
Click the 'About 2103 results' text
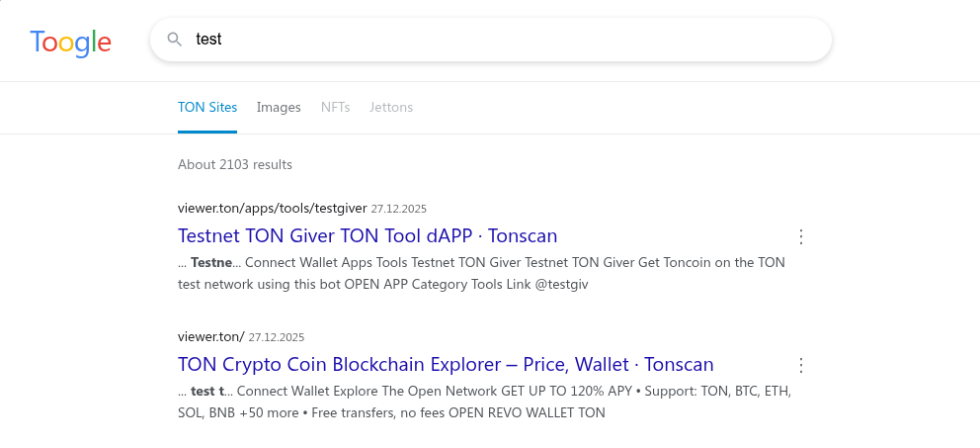[235, 164]
